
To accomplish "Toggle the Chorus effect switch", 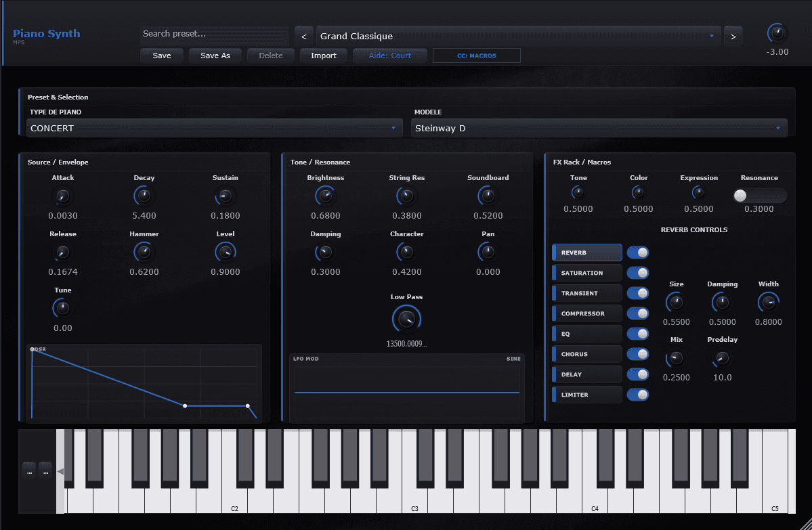I will (637, 354).
